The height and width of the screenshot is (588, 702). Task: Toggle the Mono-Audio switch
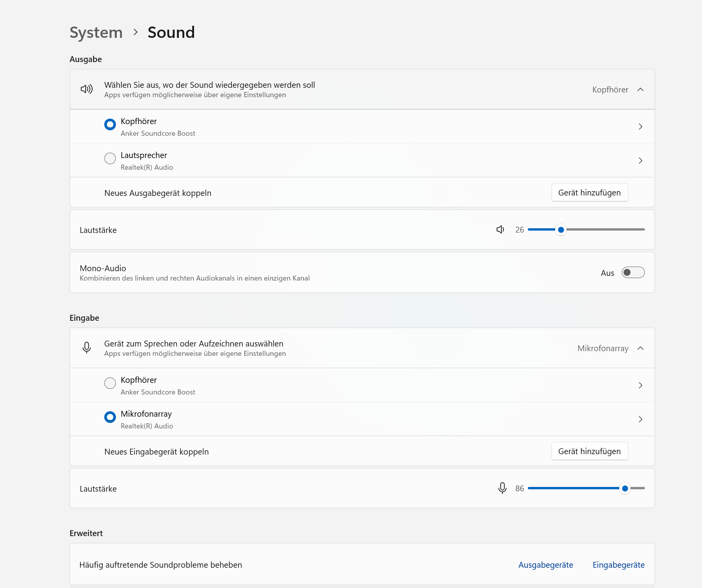[x=633, y=272]
